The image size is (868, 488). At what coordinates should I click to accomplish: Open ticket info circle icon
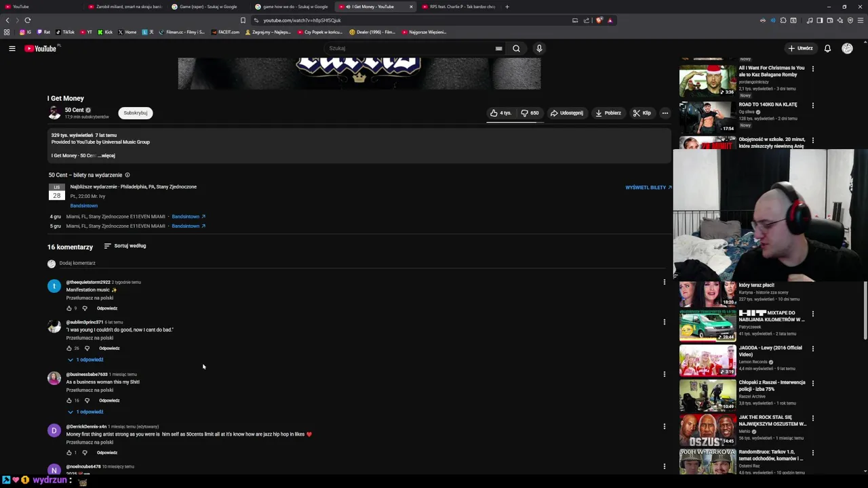click(127, 175)
